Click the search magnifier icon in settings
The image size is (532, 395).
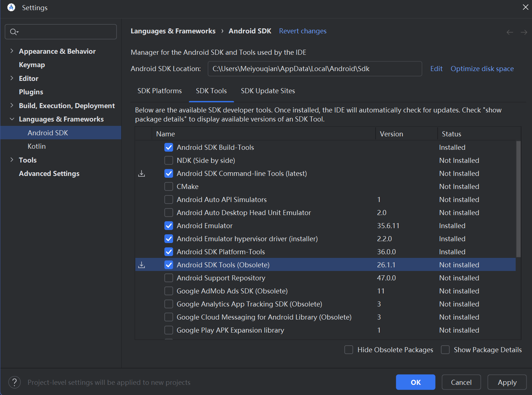[x=14, y=32]
